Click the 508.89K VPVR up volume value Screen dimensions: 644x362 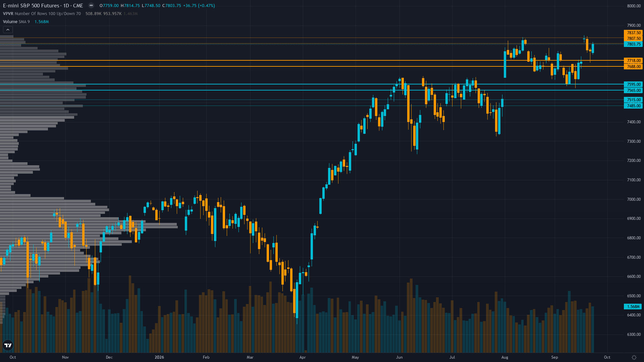point(93,14)
